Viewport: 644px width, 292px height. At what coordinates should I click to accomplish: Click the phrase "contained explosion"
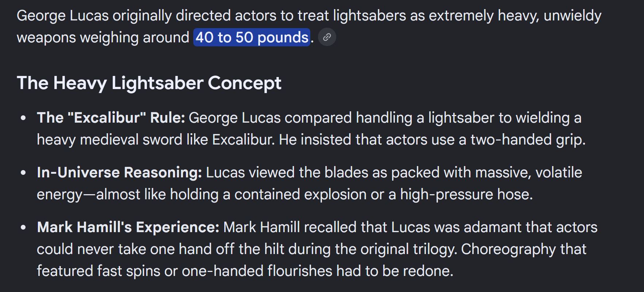[300, 195]
